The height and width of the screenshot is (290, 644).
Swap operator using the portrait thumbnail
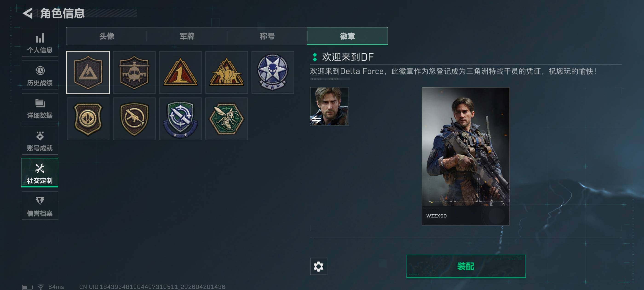tap(329, 106)
